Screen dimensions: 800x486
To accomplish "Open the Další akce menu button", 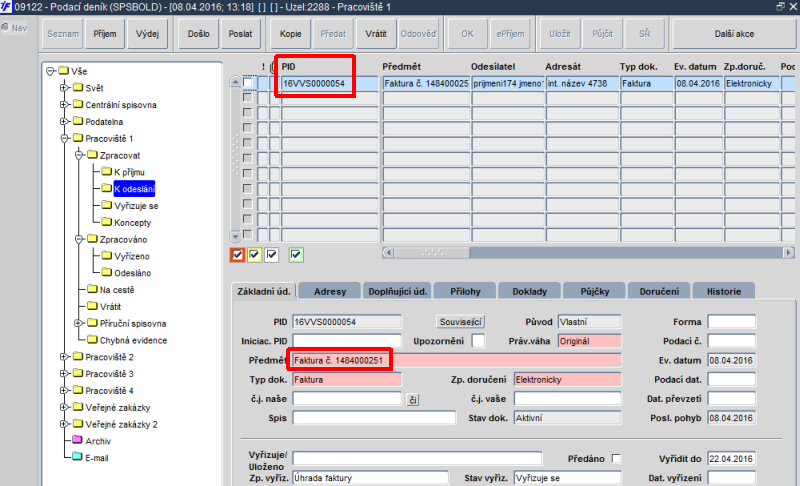I will coord(734,34).
